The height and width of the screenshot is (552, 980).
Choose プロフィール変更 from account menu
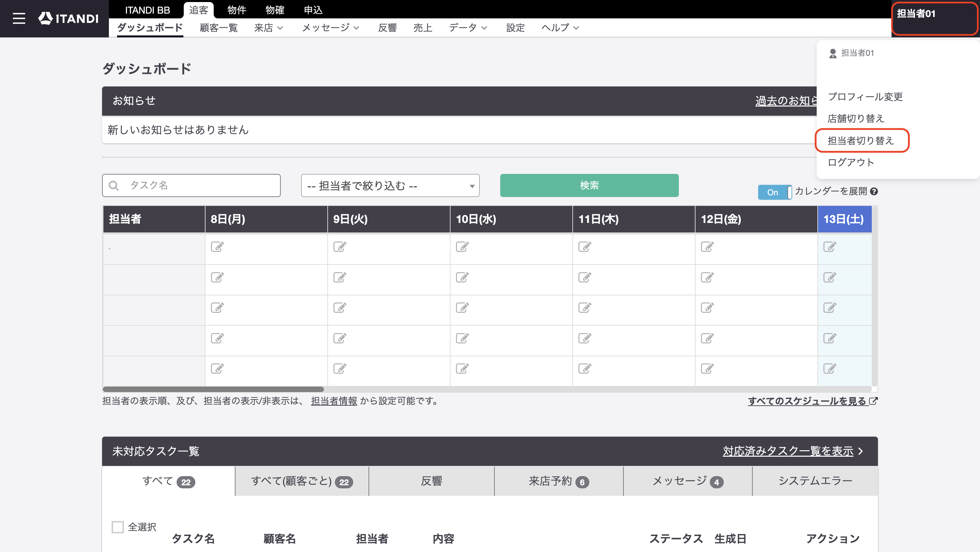865,97
